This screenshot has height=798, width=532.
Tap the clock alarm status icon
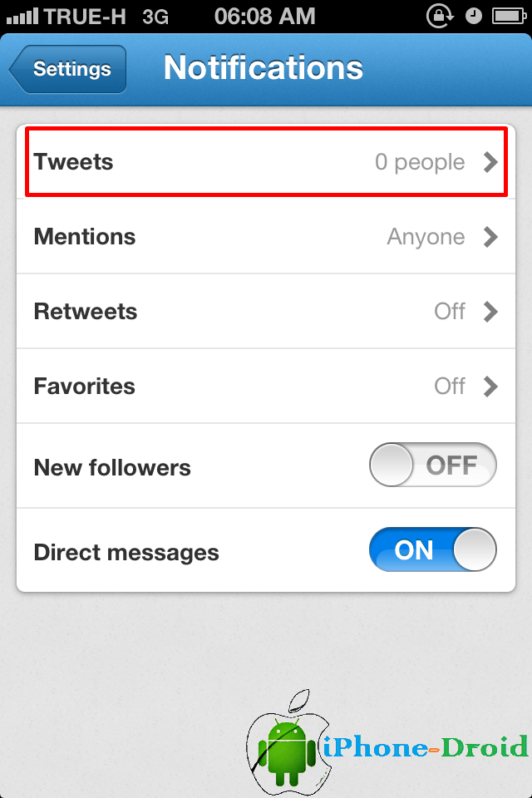click(x=474, y=17)
